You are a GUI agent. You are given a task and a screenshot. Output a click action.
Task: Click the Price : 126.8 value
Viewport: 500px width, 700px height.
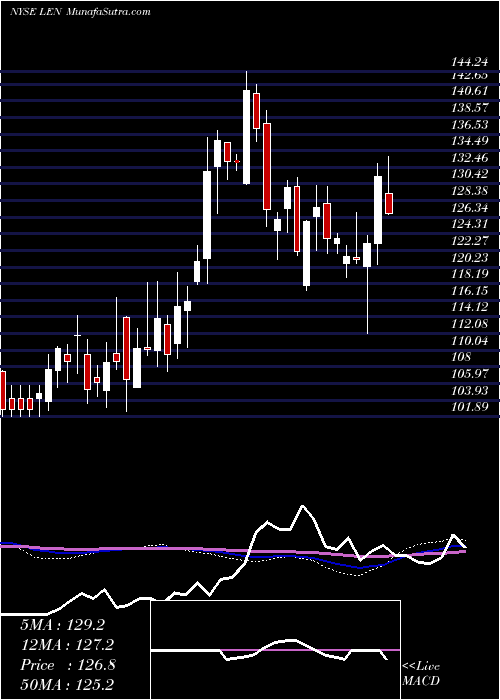[x=68, y=665]
